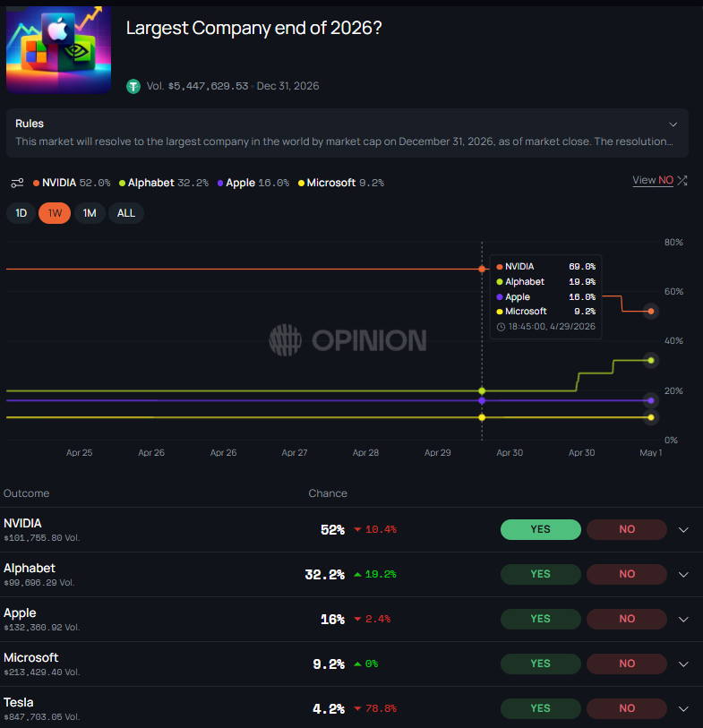Open the chart filter settings icon
The height and width of the screenshot is (728, 703).
(x=17, y=183)
